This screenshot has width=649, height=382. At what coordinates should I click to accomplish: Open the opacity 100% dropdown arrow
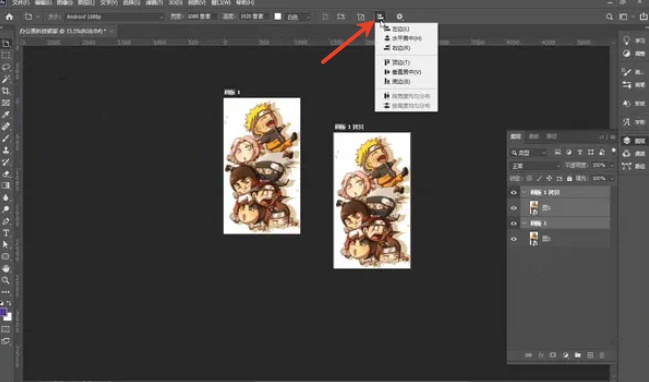tap(612, 165)
